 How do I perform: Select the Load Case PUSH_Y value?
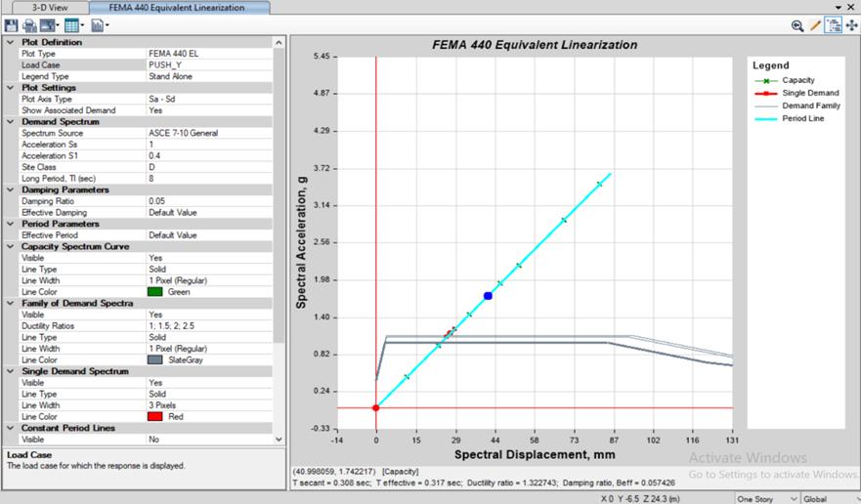coord(209,64)
